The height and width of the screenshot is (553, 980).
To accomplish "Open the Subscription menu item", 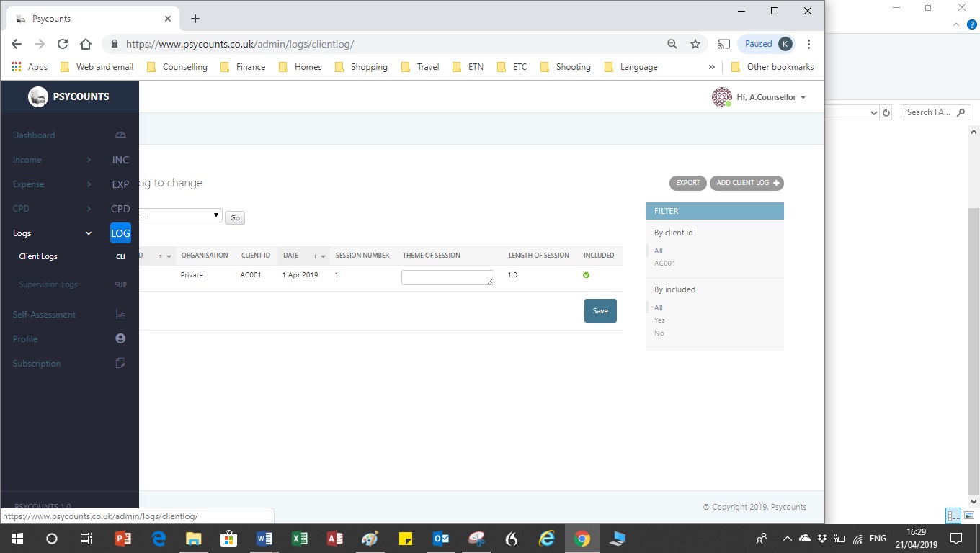I will 37,364.
